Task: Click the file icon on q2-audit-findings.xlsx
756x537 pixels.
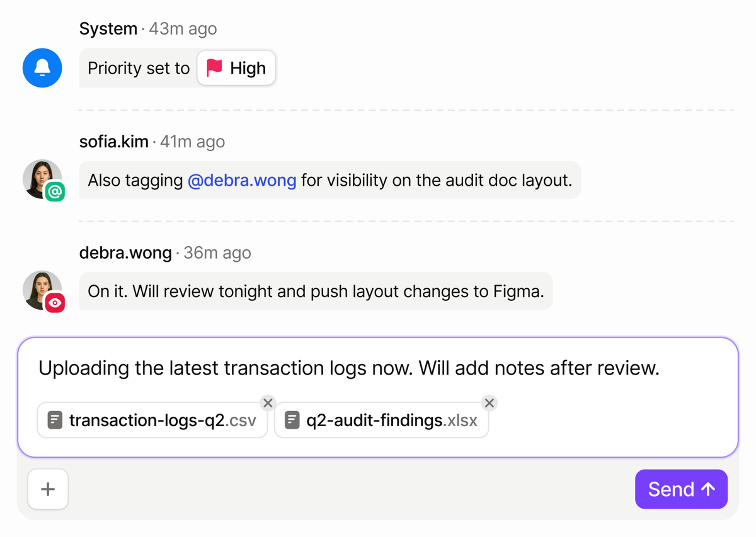Action: coord(292,420)
